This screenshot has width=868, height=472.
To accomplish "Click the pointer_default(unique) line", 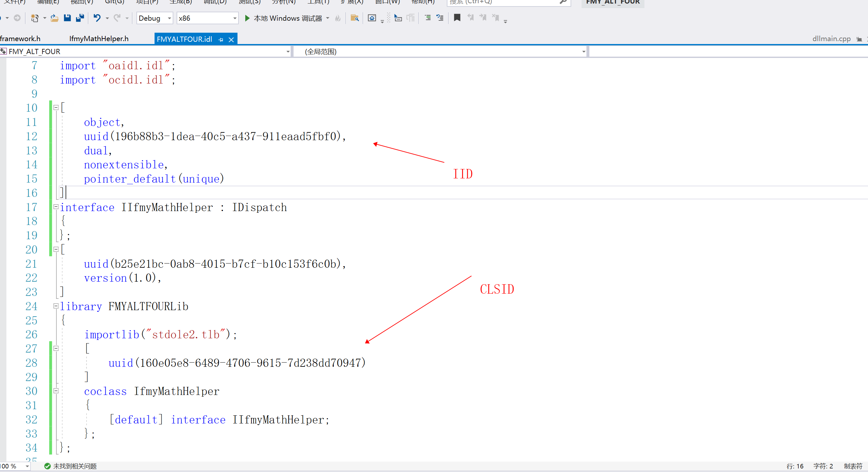I will 154,179.
